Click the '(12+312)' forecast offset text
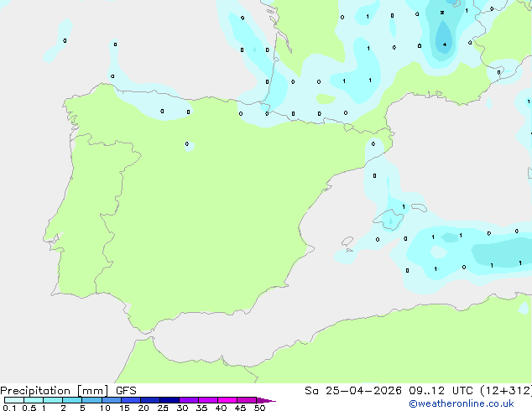This screenshot has width=532, height=411. 506,391
